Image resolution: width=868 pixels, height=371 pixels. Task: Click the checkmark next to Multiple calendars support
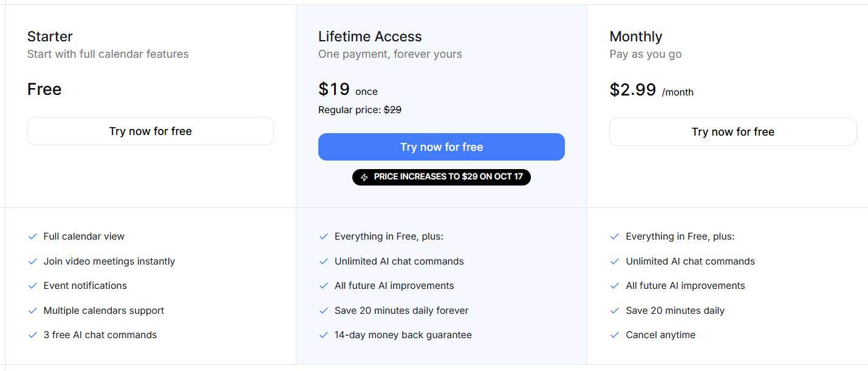tap(32, 310)
